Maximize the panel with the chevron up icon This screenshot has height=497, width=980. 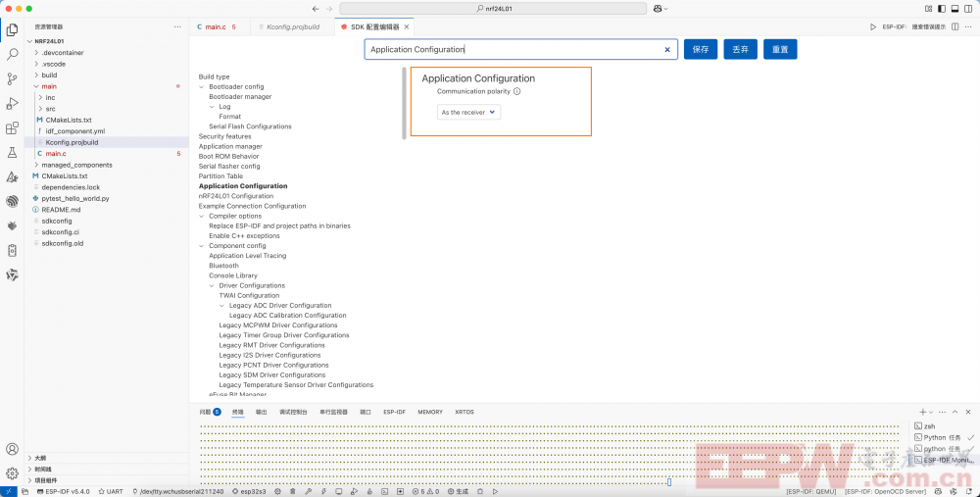click(955, 412)
